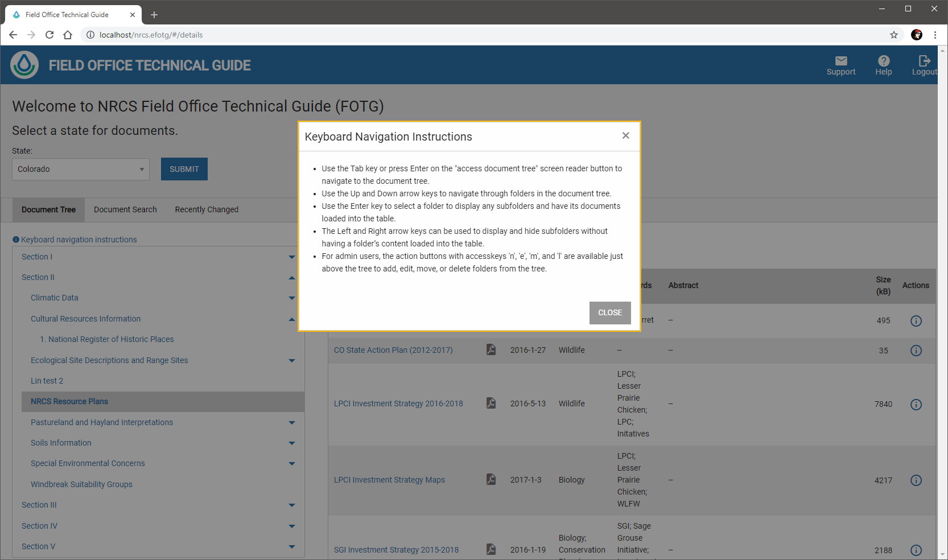The height and width of the screenshot is (560, 948).
Task: Reload the page with the refresh icon
Action: 50,35
